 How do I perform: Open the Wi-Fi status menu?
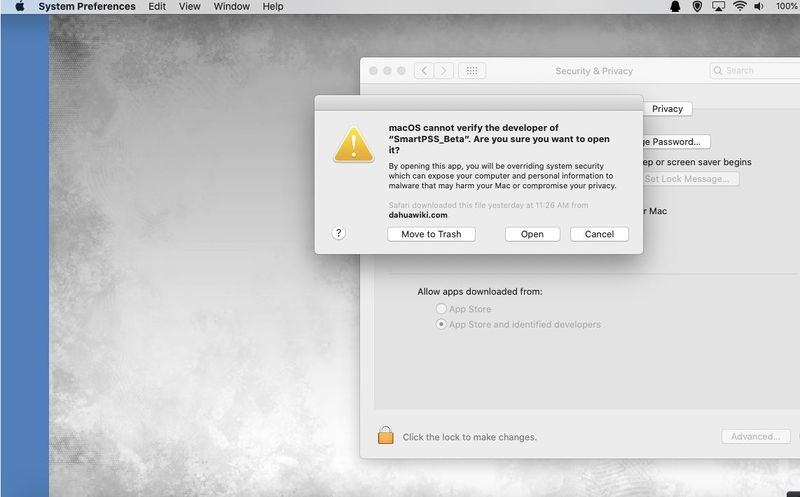pyautogui.click(x=739, y=7)
